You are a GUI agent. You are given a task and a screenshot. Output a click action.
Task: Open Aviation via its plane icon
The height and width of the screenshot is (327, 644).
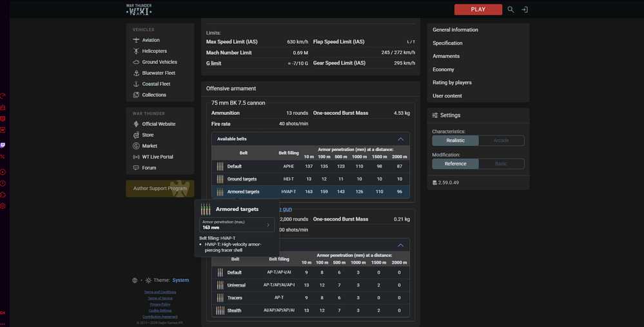136,40
